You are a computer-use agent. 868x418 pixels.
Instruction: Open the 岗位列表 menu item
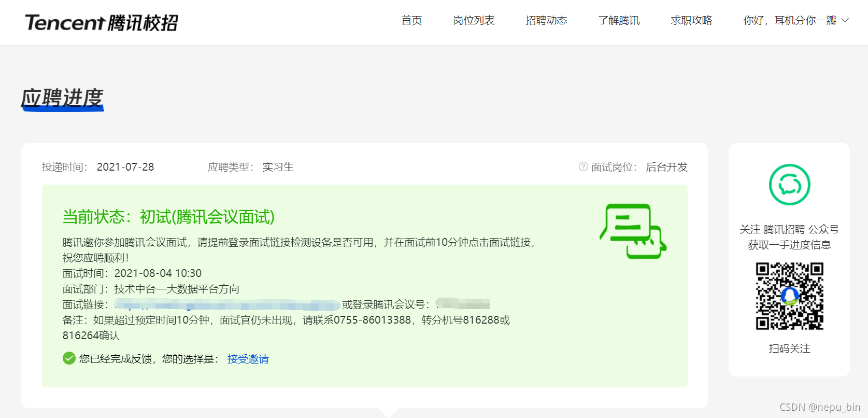[474, 20]
